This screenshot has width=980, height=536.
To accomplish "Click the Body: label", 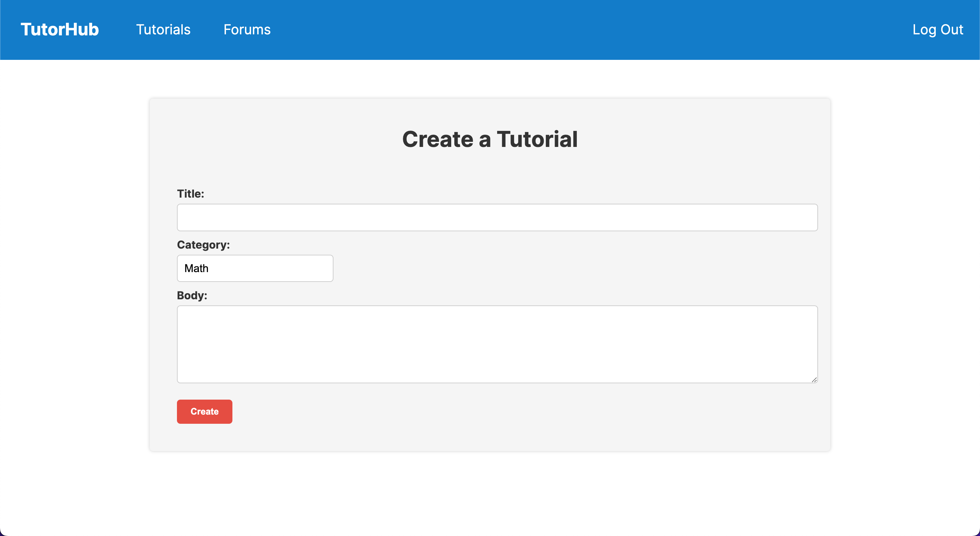I will tap(192, 295).
